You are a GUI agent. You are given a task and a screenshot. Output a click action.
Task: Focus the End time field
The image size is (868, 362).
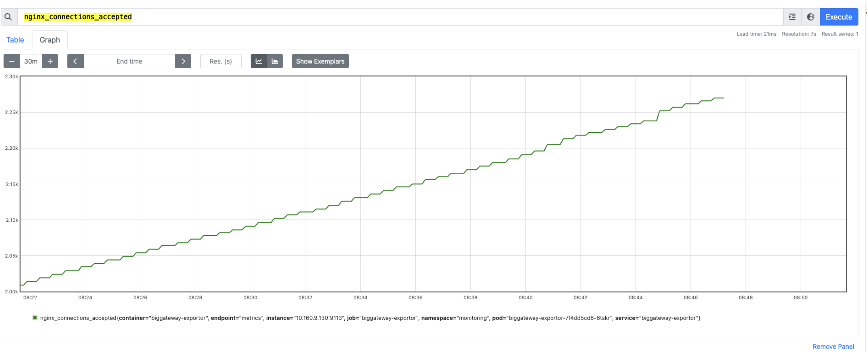point(129,61)
